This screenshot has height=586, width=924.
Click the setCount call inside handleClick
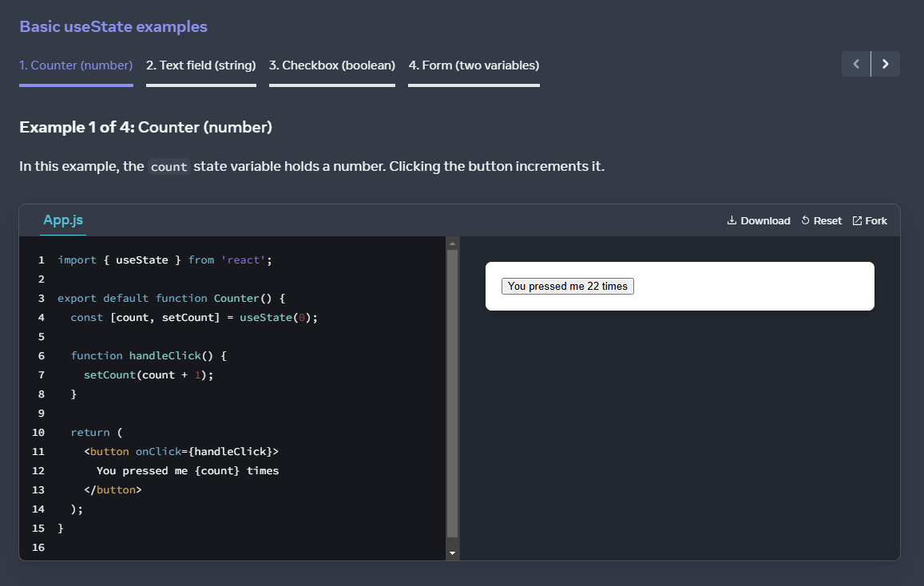(x=109, y=374)
